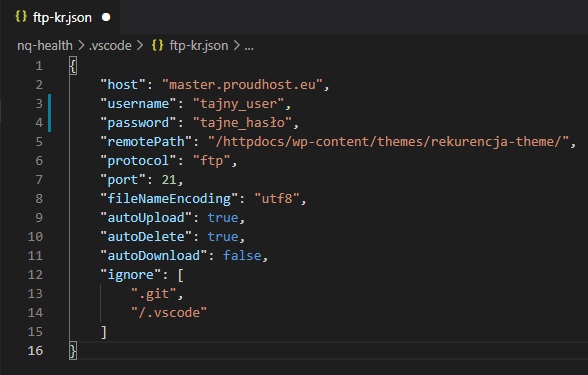This screenshot has height=375, width=588.
Task: Click the "autoDelete" key
Action: click(146, 237)
